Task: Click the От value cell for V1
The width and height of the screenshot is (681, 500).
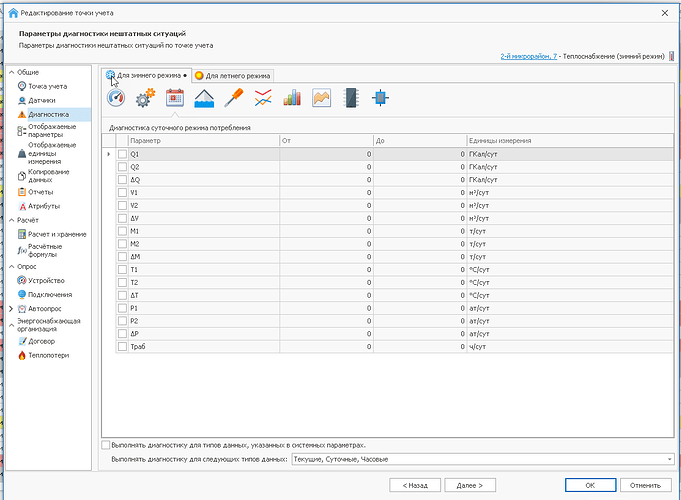Action: (x=326, y=192)
